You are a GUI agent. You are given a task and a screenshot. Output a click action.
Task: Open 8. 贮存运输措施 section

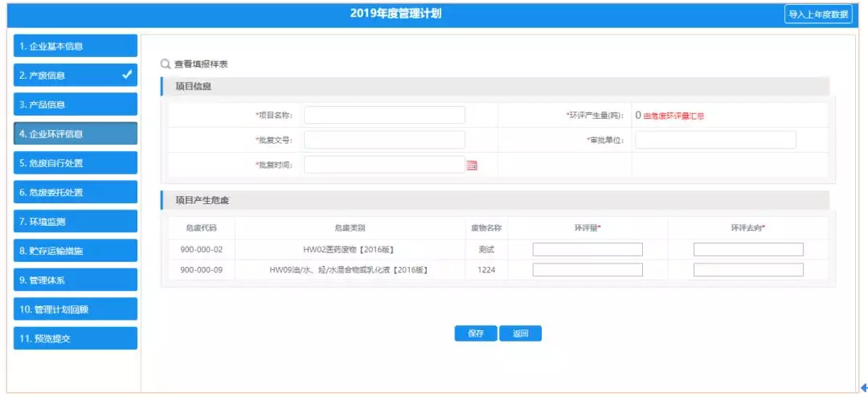[76, 251]
